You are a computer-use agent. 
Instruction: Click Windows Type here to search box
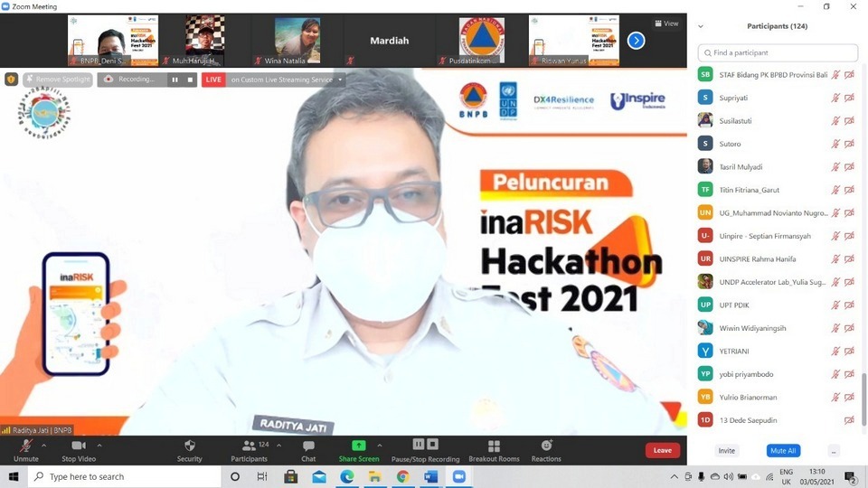(125, 476)
